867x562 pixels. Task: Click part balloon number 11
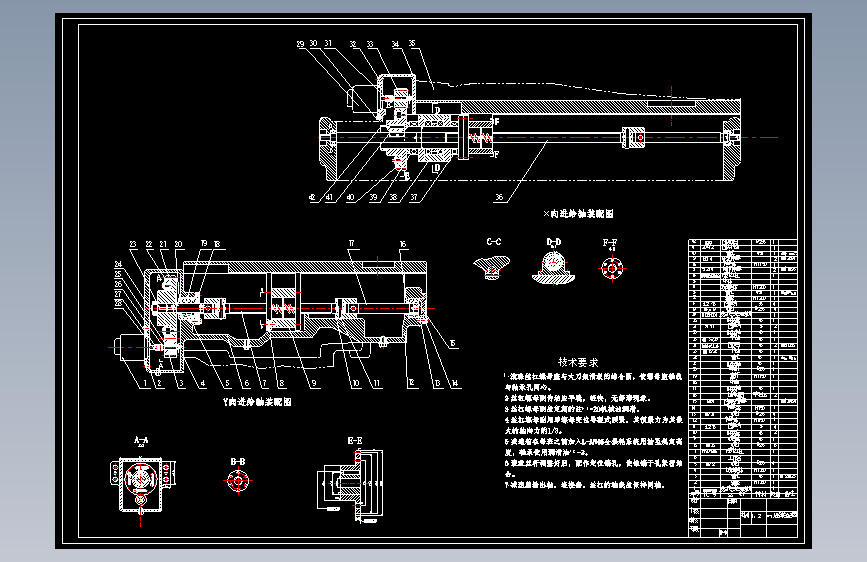(x=377, y=383)
